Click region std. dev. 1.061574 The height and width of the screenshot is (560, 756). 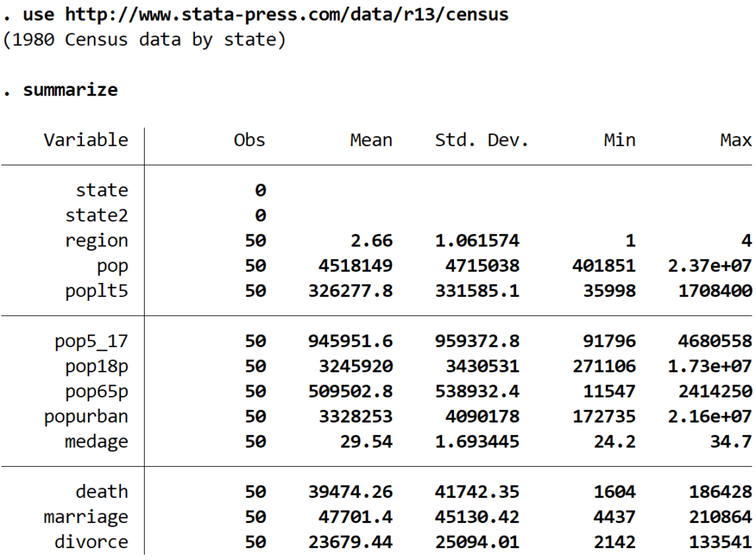[478, 241]
